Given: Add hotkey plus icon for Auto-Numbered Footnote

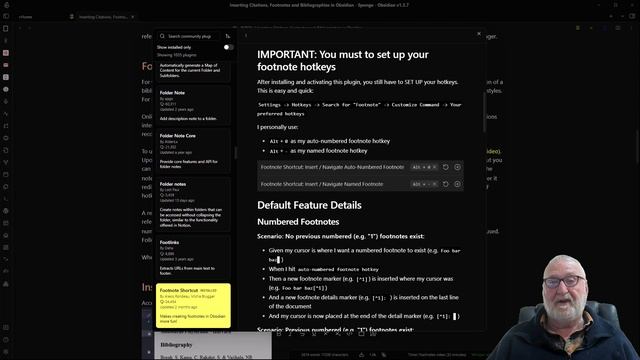Looking at the screenshot, I should click(457, 167).
